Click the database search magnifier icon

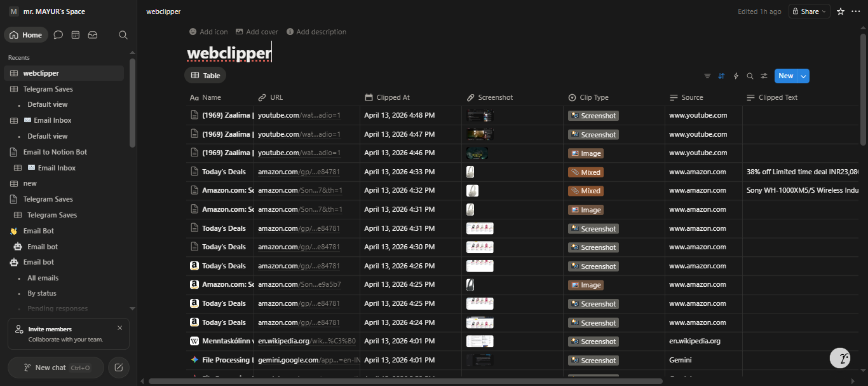[x=750, y=76]
